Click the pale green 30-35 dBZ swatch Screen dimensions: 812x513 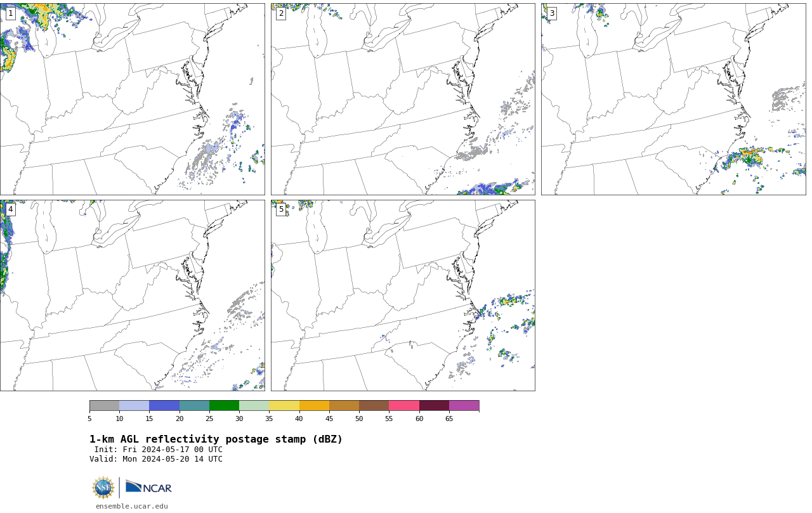pyautogui.click(x=254, y=406)
